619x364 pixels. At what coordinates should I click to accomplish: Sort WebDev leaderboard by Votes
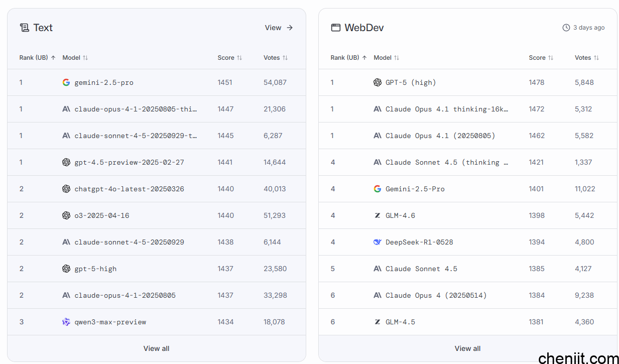click(587, 58)
